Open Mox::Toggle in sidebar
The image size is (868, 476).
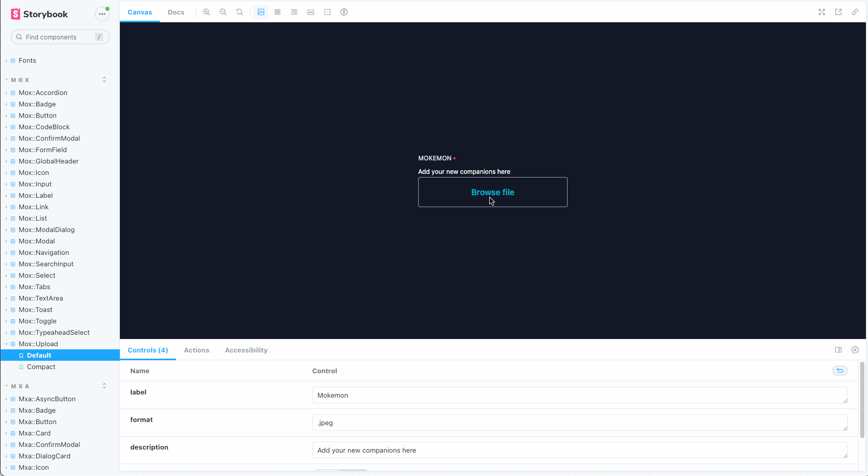(x=37, y=321)
